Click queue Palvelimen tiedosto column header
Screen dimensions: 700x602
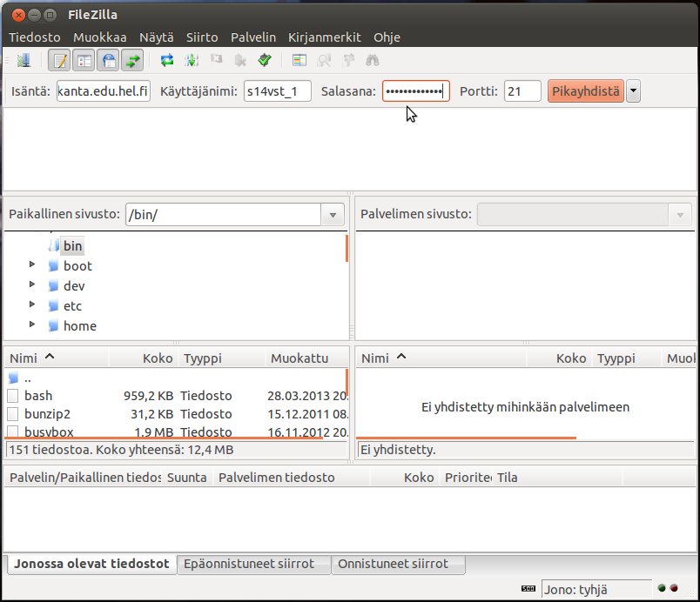(292, 478)
